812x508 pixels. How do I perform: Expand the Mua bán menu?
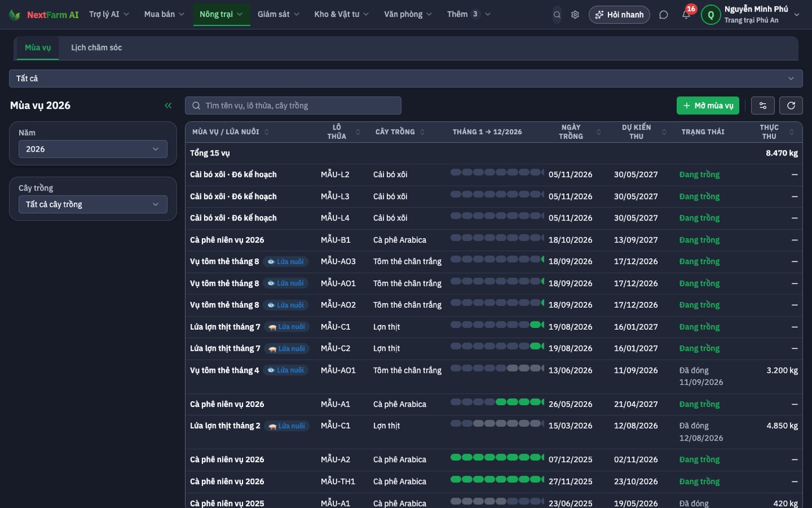click(164, 14)
